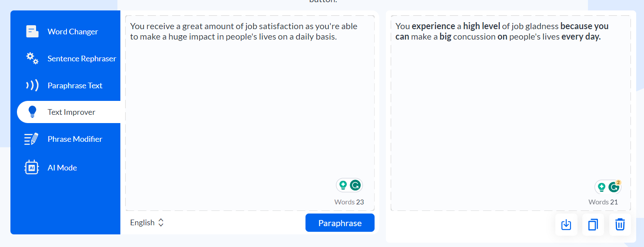Click the Text Improver lightbulb icon
This screenshot has height=247, width=644.
tap(32, 112)
